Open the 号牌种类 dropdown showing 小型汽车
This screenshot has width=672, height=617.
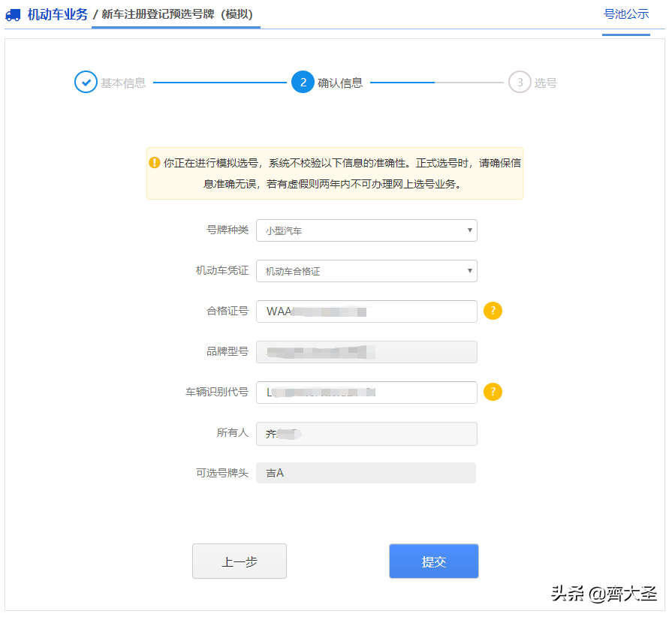[366, 230]
